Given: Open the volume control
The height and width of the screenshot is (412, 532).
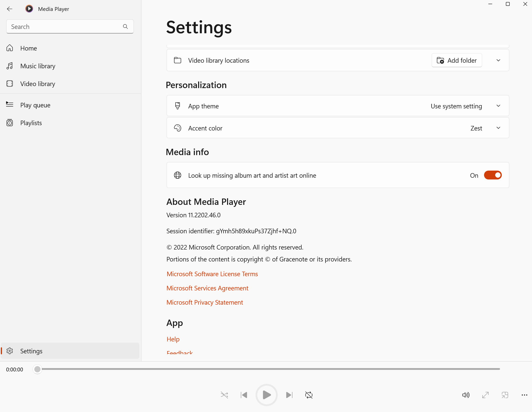Looking at the screenshot, I should [466, 395].
